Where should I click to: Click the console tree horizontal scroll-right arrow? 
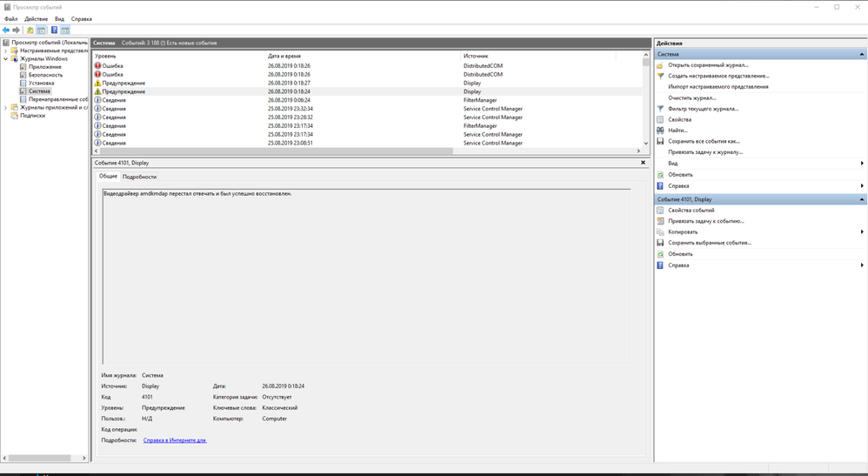pos(84,459)
